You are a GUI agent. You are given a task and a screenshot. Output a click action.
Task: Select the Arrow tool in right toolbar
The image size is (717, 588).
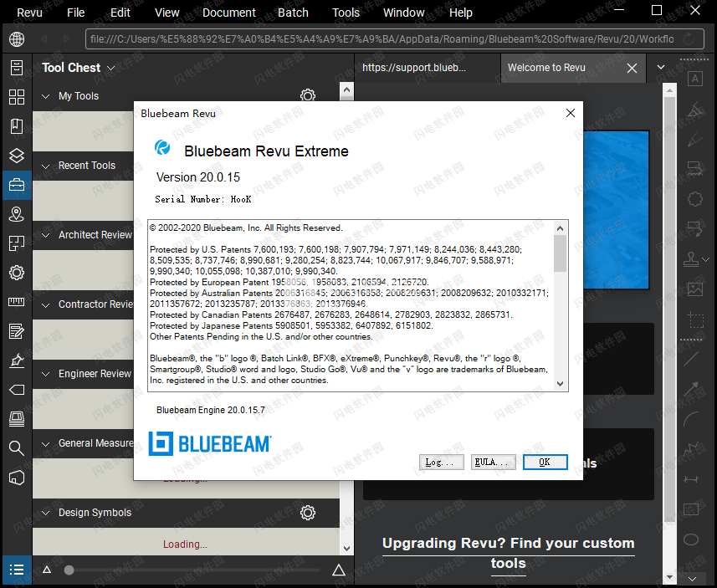point(691,389)
